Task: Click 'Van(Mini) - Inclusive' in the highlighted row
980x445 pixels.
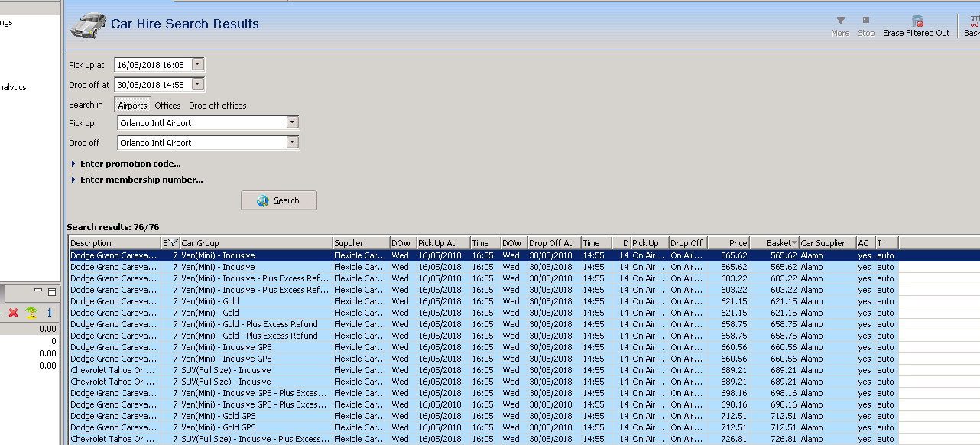Action: [218, 255]
